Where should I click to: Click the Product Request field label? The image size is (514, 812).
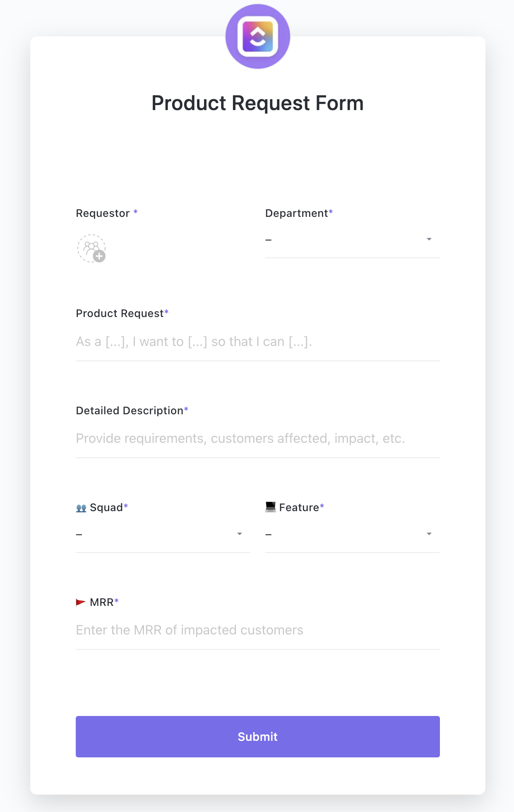pos(120,314)
